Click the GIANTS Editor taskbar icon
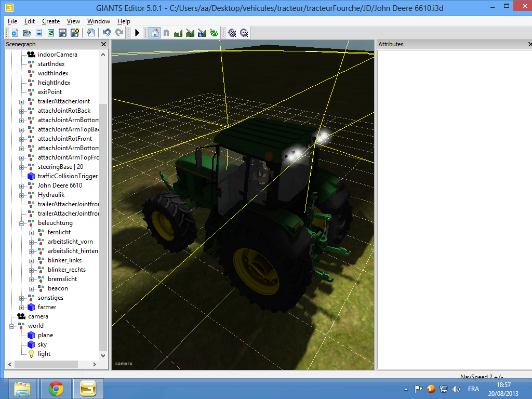This screenshot has width=532, height=399. tap(88, 389)
